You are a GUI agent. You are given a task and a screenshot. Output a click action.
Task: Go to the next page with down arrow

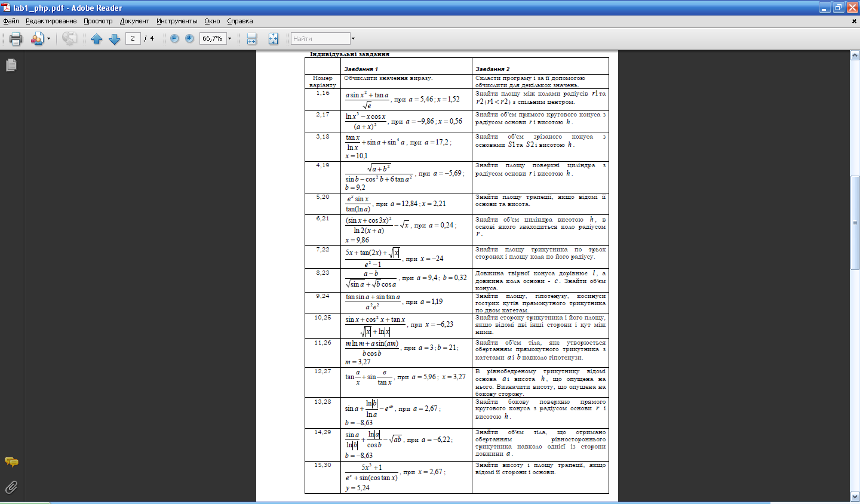coord(114,39)
